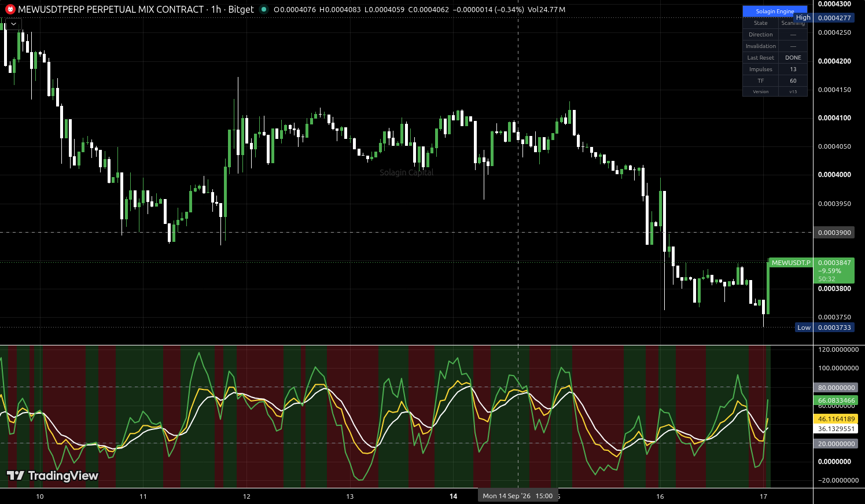Click the 0.0003900 horizontal line price label
The width and height of the screenshot is (865, 504).
click(x=834, y=233)
